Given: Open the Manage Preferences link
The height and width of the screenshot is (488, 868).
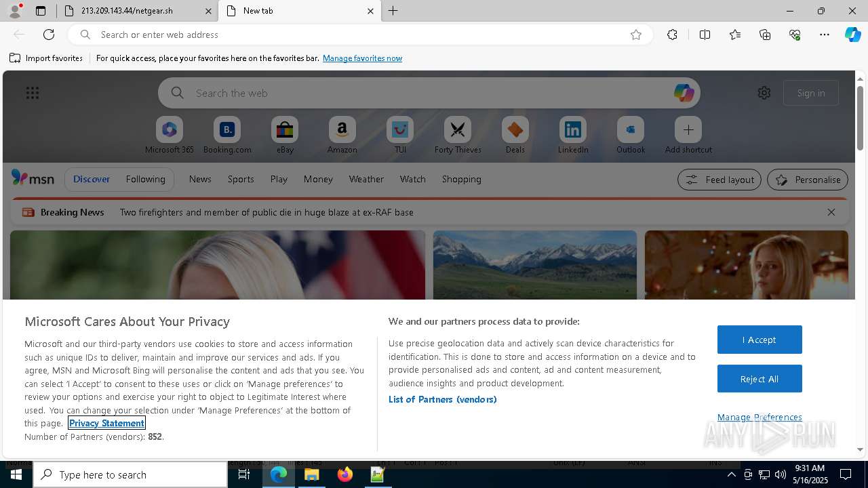Looking at the screenshot, I should [x=759, y=417].
